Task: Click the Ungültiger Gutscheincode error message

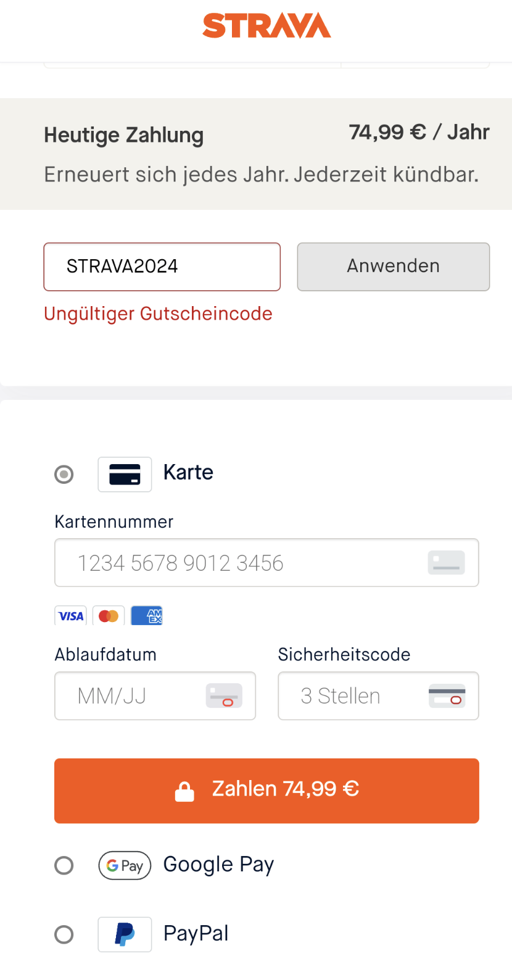Action: [x=158, y=314]
